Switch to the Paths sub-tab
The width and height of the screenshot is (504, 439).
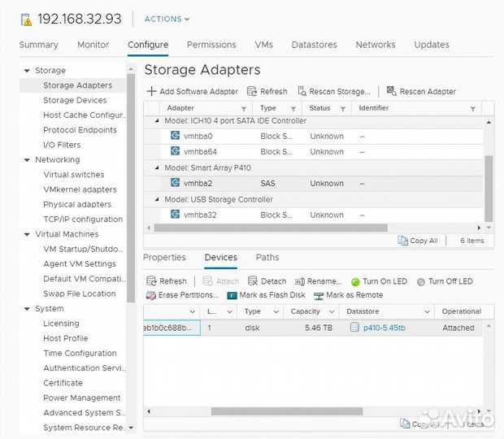pos(267,257)
